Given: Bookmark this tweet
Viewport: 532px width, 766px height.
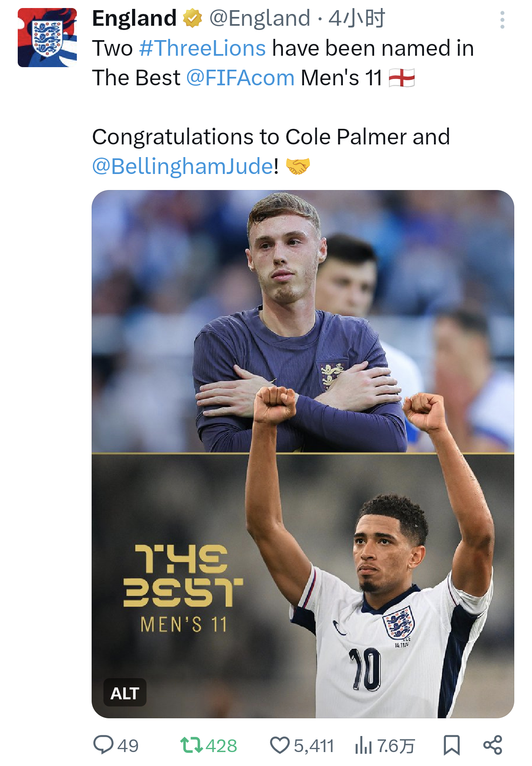Looking at the screenshot, I should coord(451,745).
